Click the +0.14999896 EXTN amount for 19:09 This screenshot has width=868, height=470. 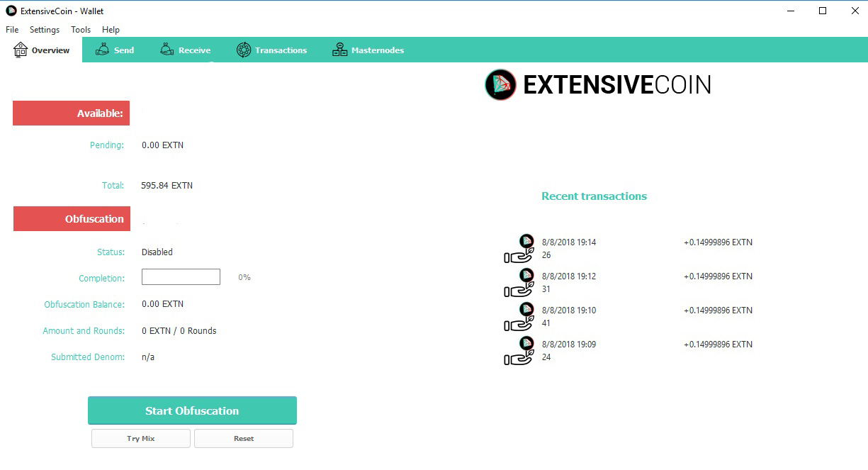click(718, 345)
